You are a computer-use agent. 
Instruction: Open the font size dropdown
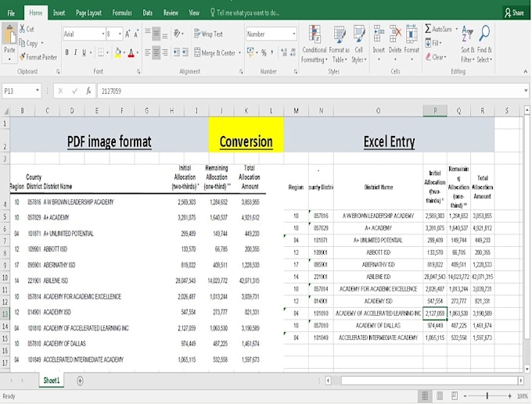pos(120,34)
